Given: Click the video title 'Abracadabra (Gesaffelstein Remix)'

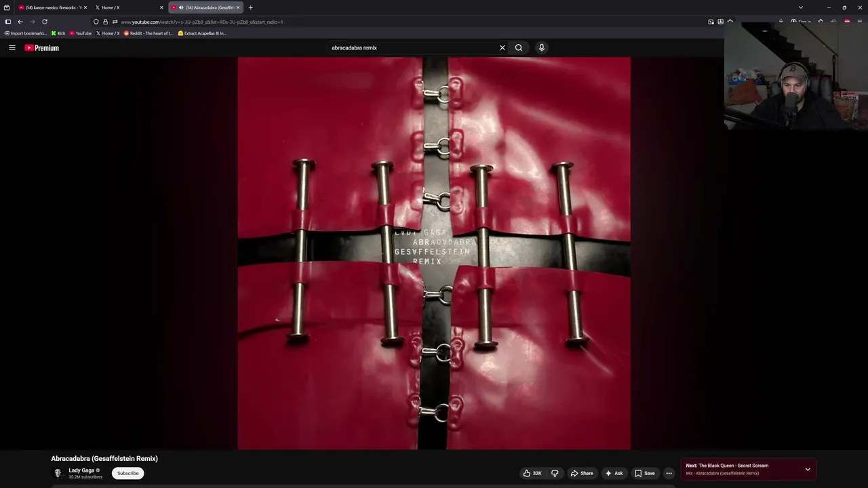Looking at the screenshot, I should (x=104, y=459).
